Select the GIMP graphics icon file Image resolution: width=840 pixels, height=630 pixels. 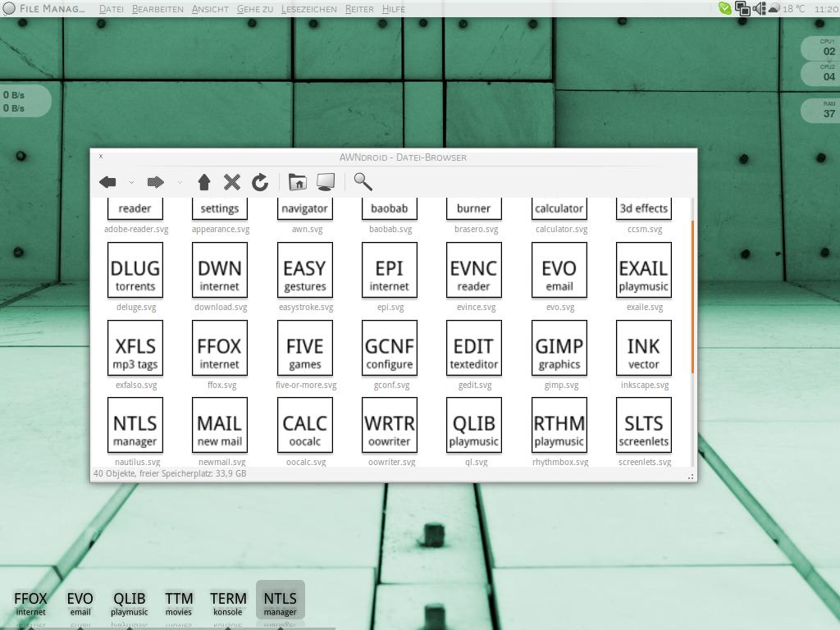pos(559,348)
